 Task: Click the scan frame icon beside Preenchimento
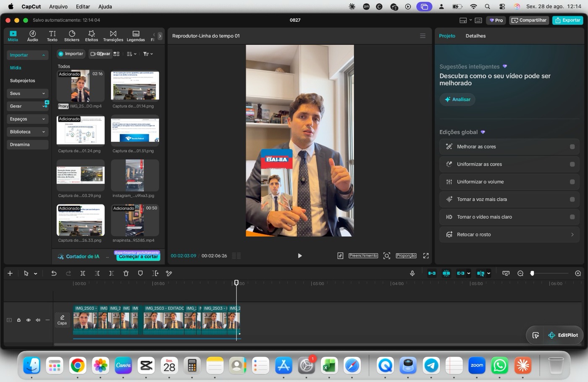coord(387,256)
